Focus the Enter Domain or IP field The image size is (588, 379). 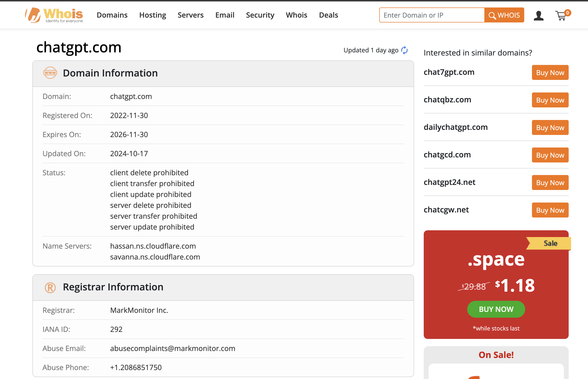pos(432,15)
